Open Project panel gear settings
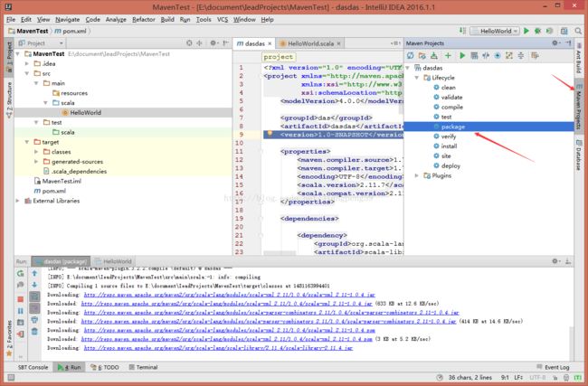Screen dimensions: 588x386 click(213, 43)
